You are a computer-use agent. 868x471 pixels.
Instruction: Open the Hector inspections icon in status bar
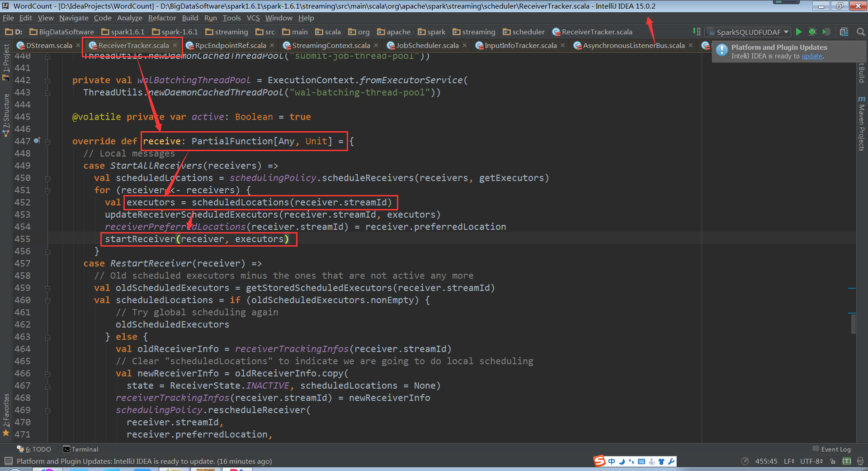click(x=860, y=461)
